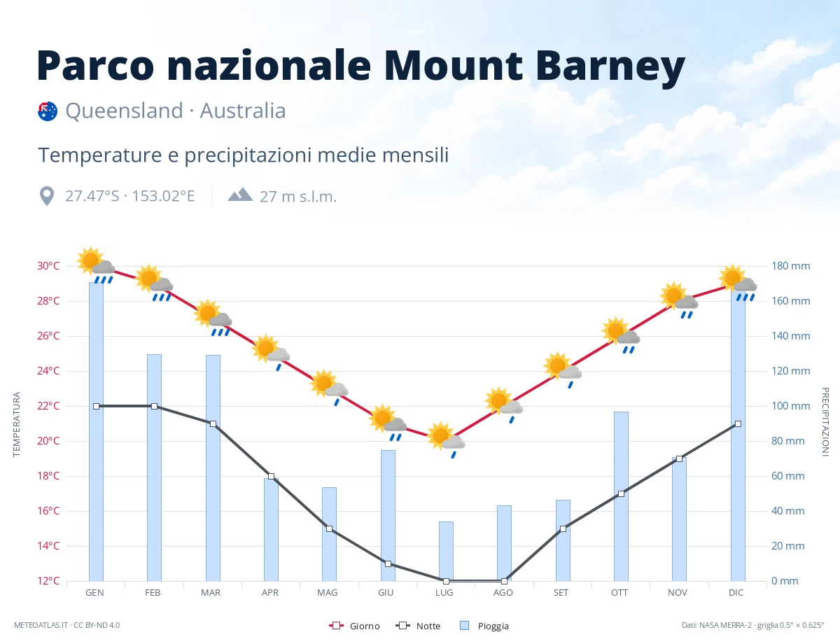Click the GEN night temperature marker
This screenshot has width=840, height=644.
(96, 406)
